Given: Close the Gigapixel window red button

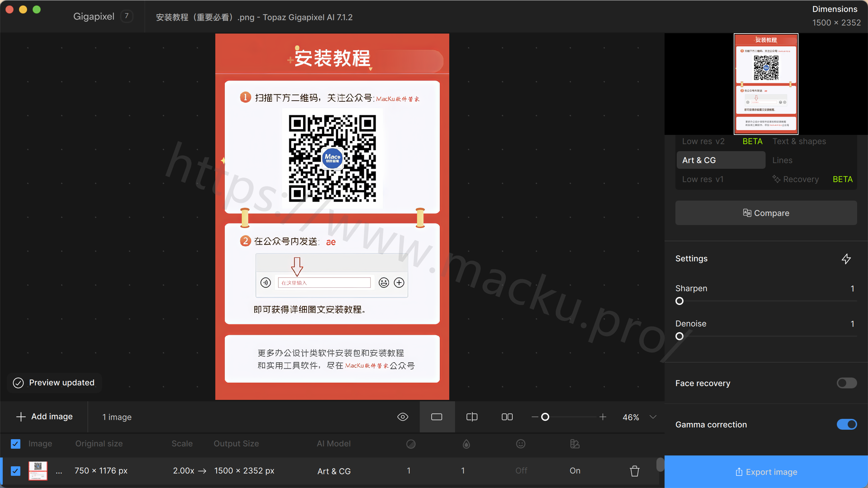Looking at the screenshot, I should [x=9, y=9].
